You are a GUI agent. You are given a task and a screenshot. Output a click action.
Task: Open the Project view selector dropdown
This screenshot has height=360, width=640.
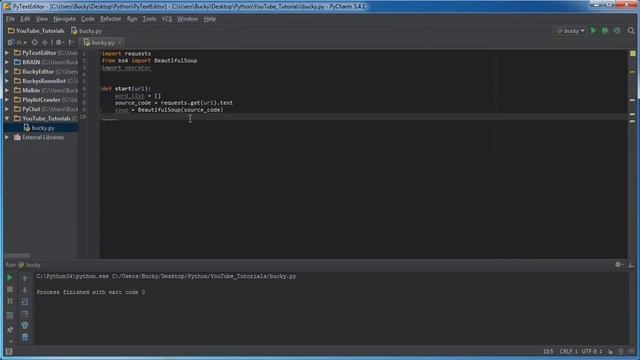(x=18, y=42)
